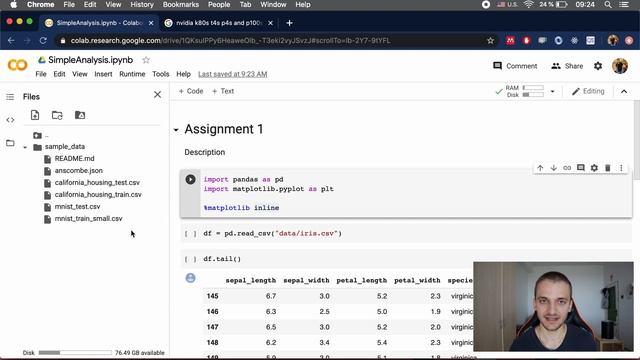640x360 pixels.
Task: Go back in Chrome browser
Action: coord(11,40)
